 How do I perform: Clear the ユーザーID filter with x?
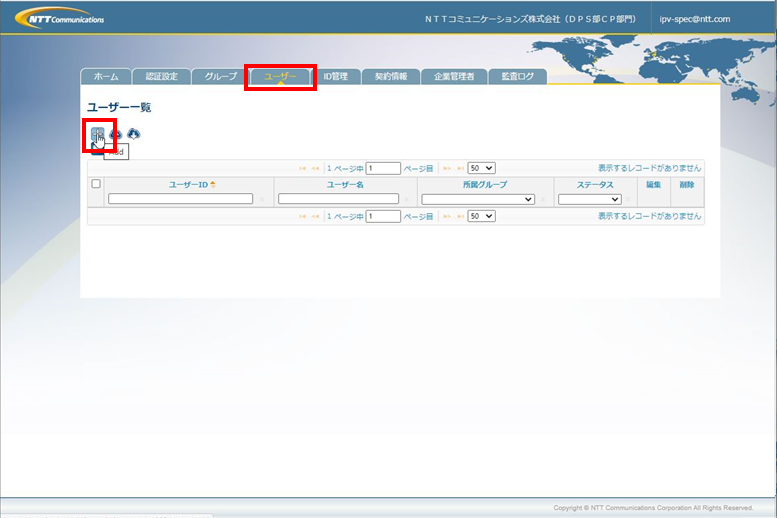[262, 199]
